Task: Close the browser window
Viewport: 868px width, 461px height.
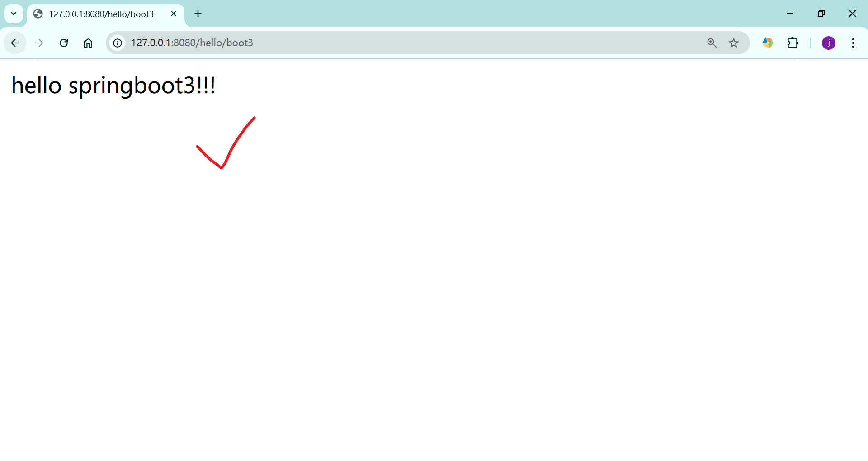Action: pyautogui.click(x=852, y=14)
